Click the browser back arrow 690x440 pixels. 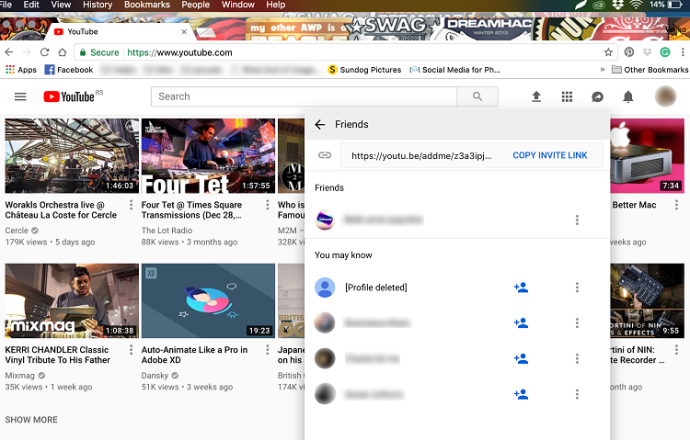coord(9,52)
